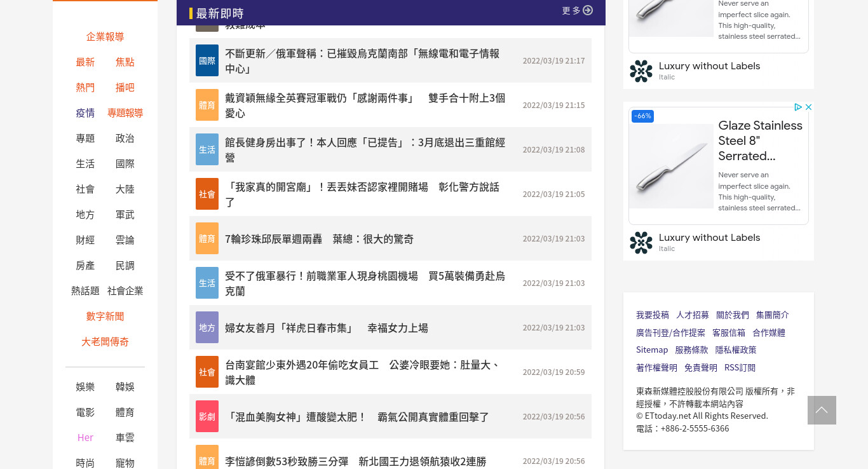Open 台南宴館少東外遇 article
868x469 pixels.
tap(362, 372)
